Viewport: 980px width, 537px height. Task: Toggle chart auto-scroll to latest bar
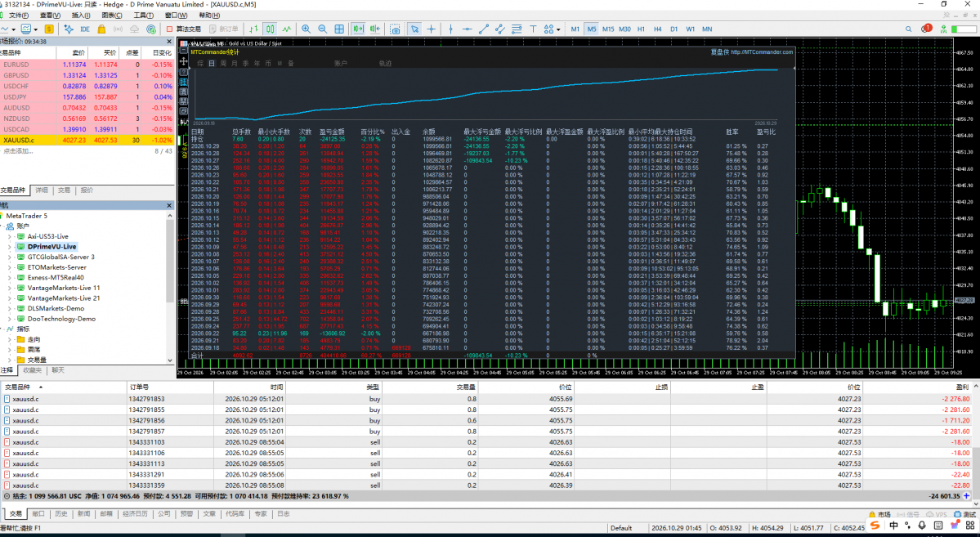tap(358, 29)
